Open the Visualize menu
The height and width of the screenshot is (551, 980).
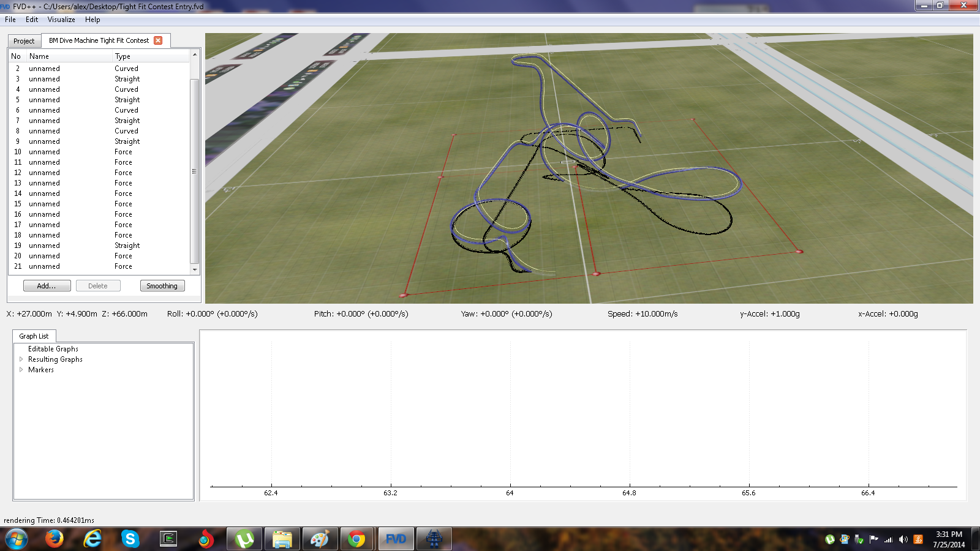61,20
